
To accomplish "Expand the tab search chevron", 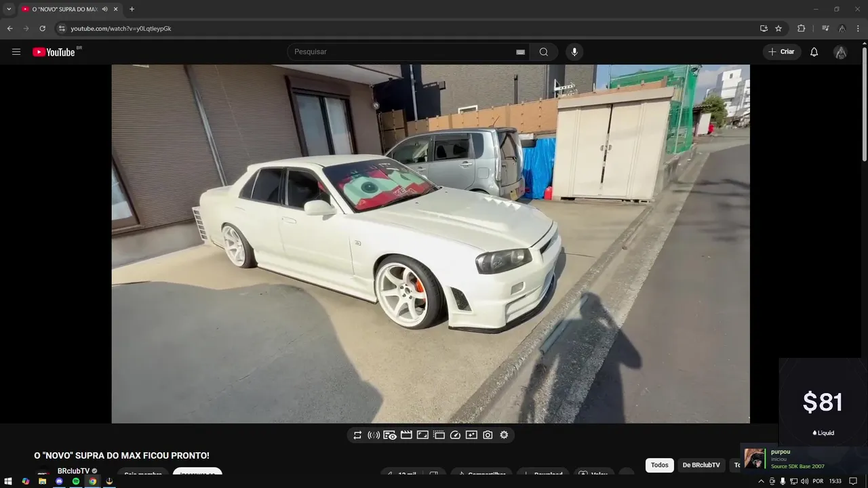I will (9, 9).
